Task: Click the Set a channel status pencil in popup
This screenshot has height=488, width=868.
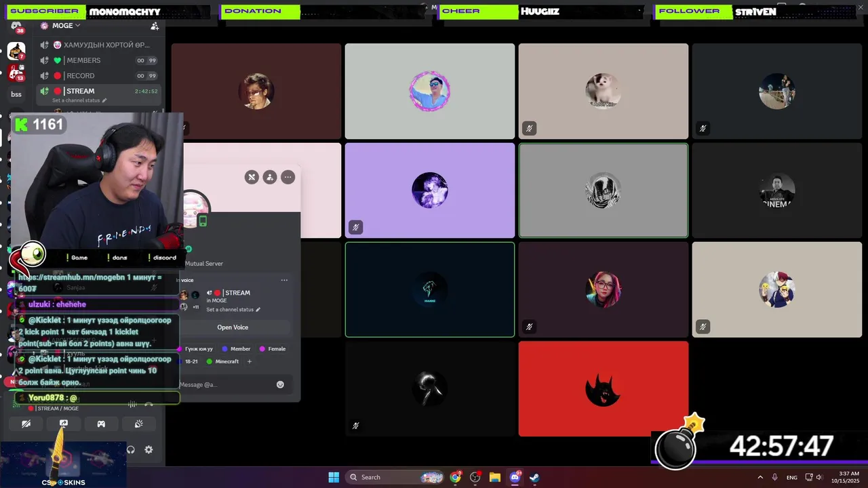Action: coord(258,310)
